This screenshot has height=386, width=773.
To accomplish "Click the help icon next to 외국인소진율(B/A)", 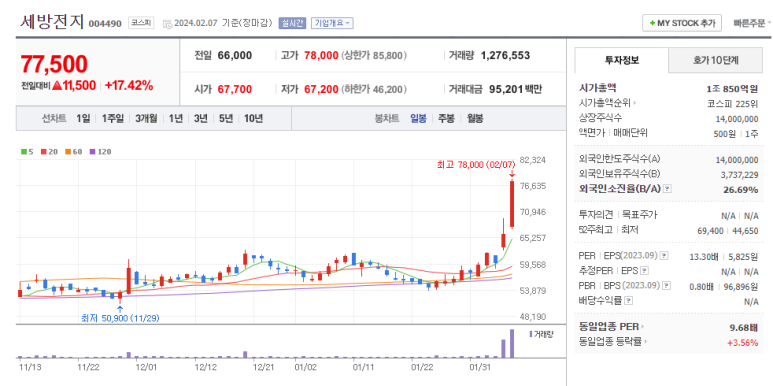I will pos(668,188).
